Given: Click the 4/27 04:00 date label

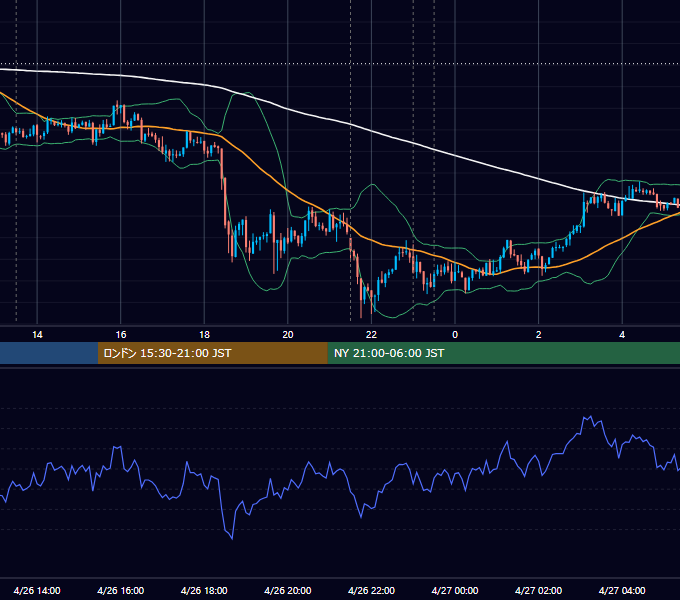Looking at the screenshot, I should 622,590.
